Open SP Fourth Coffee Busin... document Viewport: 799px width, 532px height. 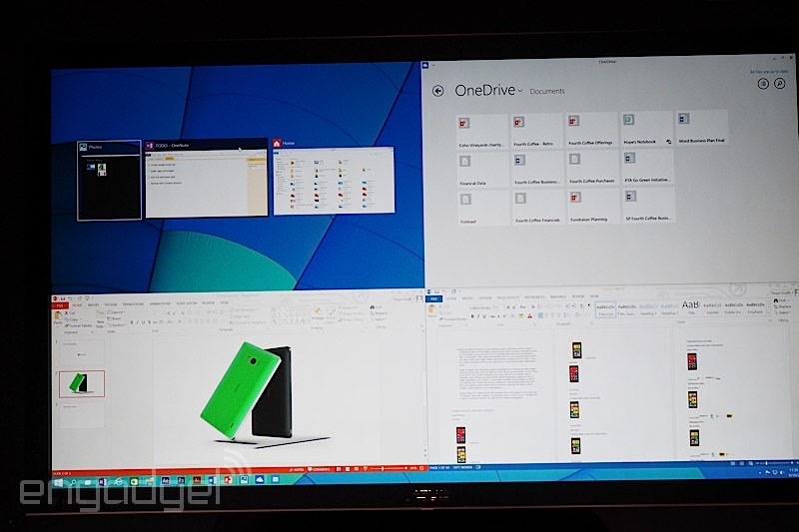[x=647, y=206]
